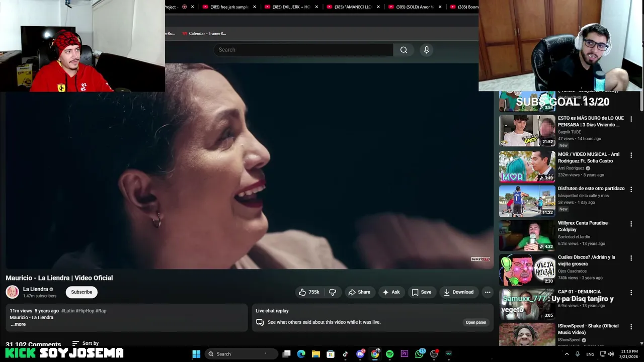Open the live chat replay panel
This screenshot has width=644, height=362.
point(475,322)
